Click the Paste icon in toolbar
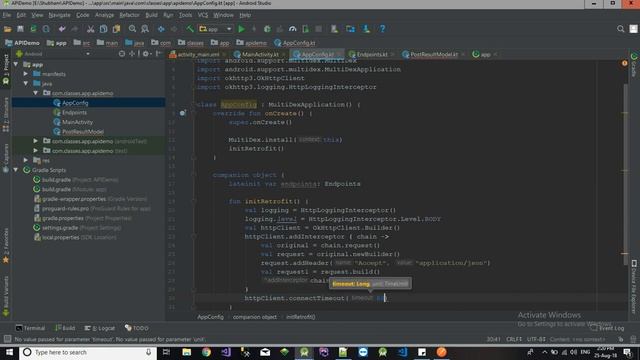The height and width of the screenshot is (360, 640). [x=117, y=29]
